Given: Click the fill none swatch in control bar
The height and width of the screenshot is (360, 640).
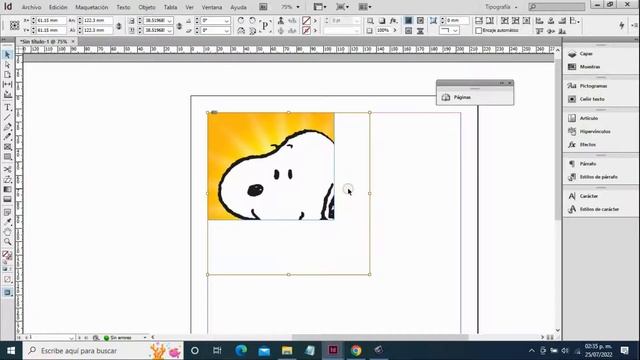Looking at the screenshot, I should click(x=306, y=20).
